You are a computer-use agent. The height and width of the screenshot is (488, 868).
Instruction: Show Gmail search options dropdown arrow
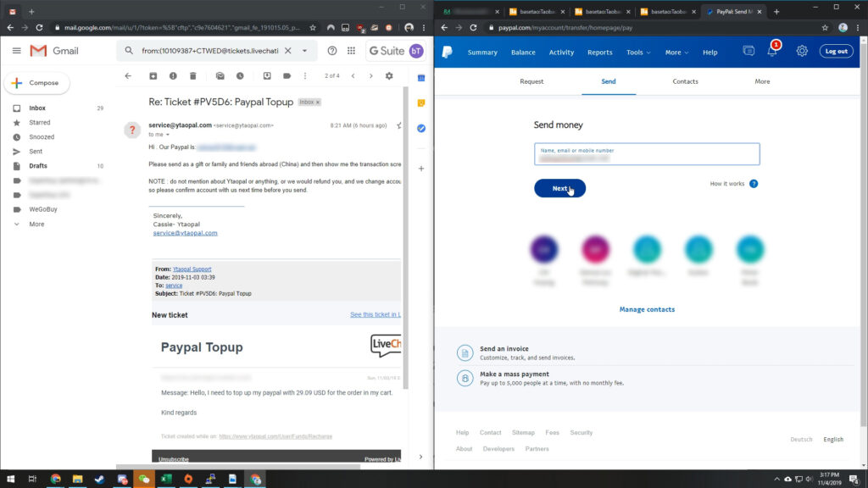(304, 51)
